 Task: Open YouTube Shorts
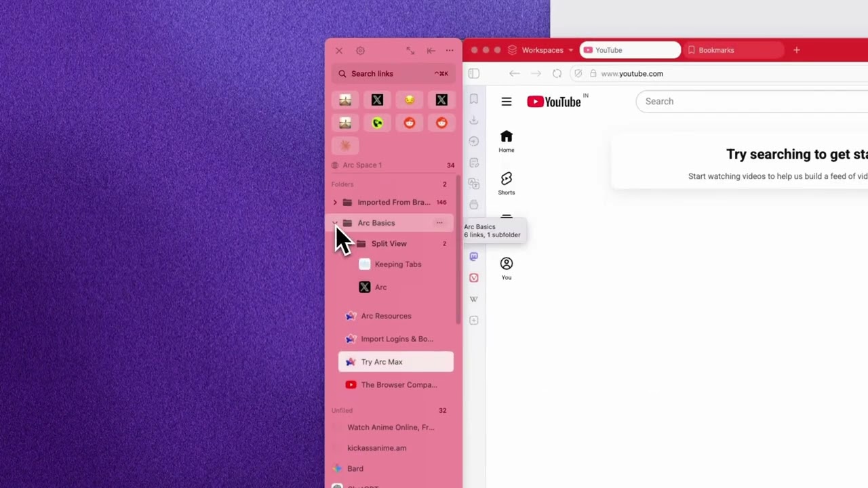507,184
